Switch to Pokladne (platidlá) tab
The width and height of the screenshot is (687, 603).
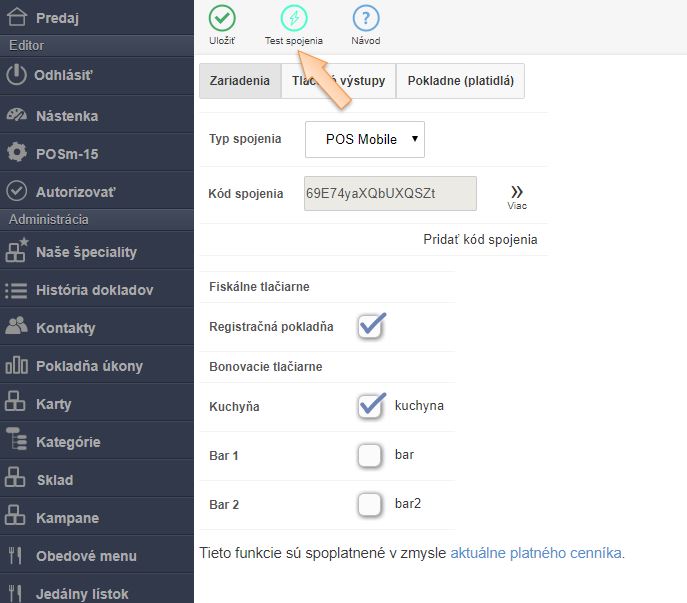click(460, 81)
